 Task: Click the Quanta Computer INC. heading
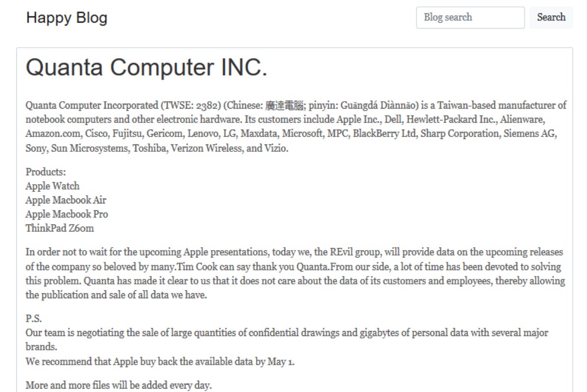146,67
